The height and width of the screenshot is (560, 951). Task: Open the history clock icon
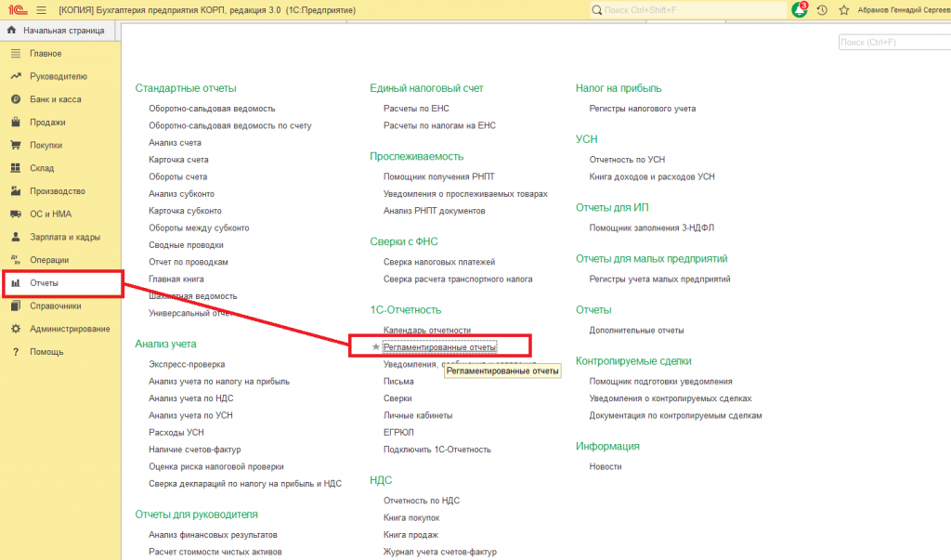[822, 10]
